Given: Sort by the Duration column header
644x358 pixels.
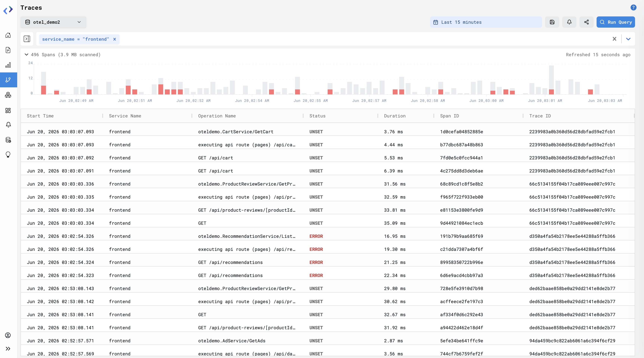Looking at the screenshot, I should coord(395,116).
